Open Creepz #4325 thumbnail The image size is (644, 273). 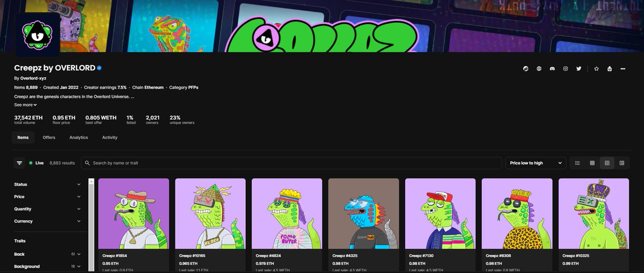pos(364,213)
